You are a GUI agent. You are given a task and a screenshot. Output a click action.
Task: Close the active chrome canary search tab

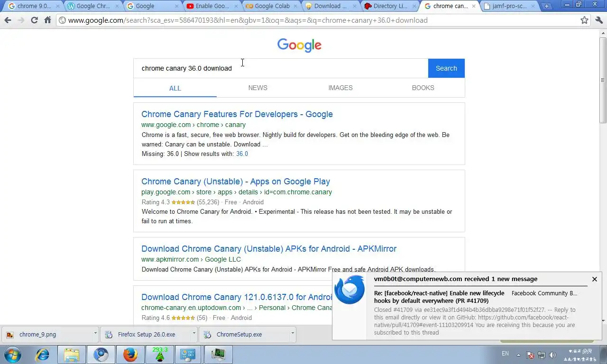click(473, 6)
